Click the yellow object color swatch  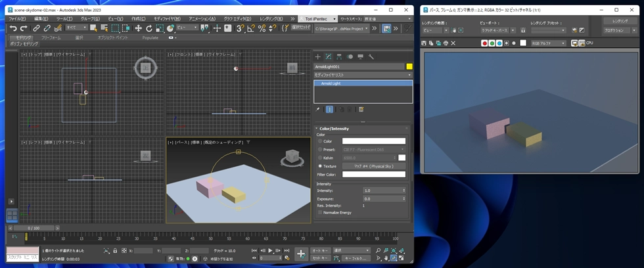coord(409,66)
